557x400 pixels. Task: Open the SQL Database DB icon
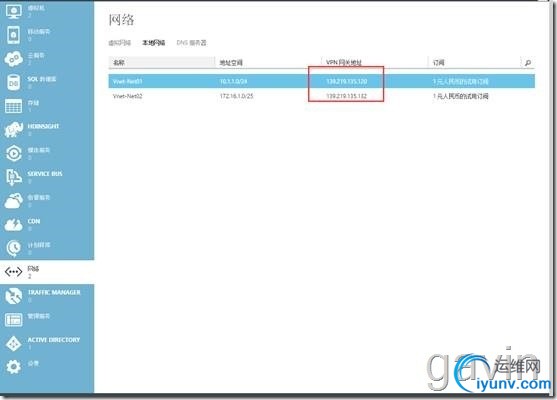coord(13,82)
